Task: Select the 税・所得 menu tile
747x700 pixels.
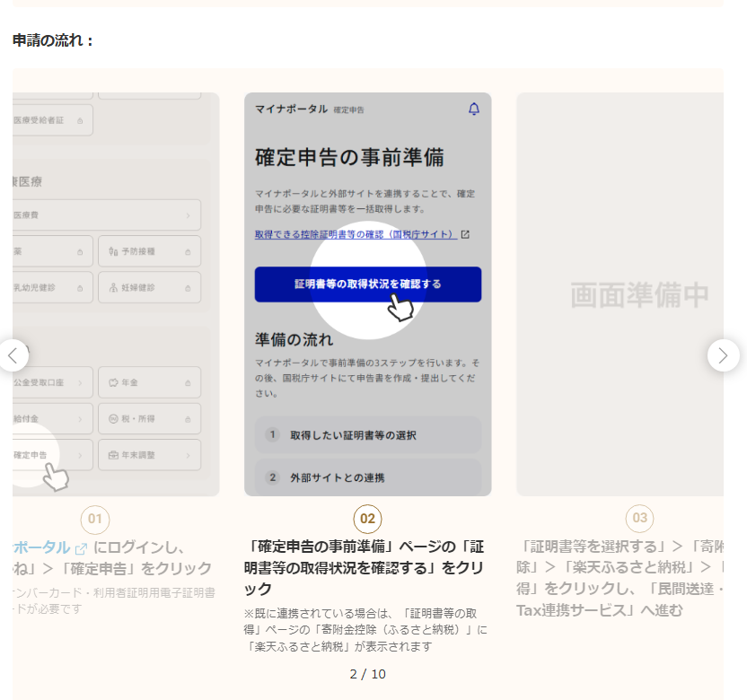Action: (x=149, y=418)
